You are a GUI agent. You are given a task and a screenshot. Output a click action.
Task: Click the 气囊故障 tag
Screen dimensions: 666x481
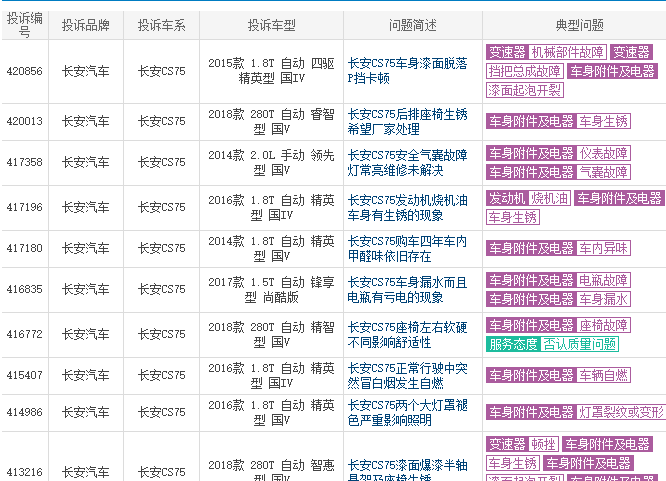pos(604,172)
